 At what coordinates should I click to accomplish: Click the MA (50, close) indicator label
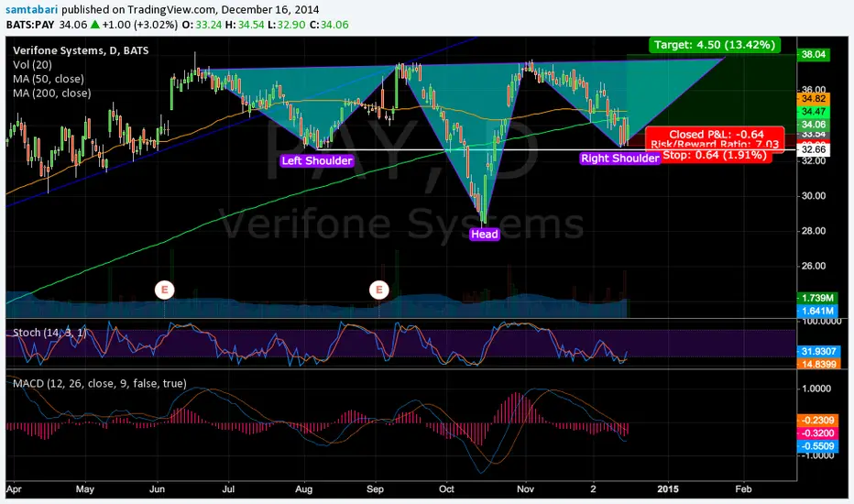coord(49,79)
